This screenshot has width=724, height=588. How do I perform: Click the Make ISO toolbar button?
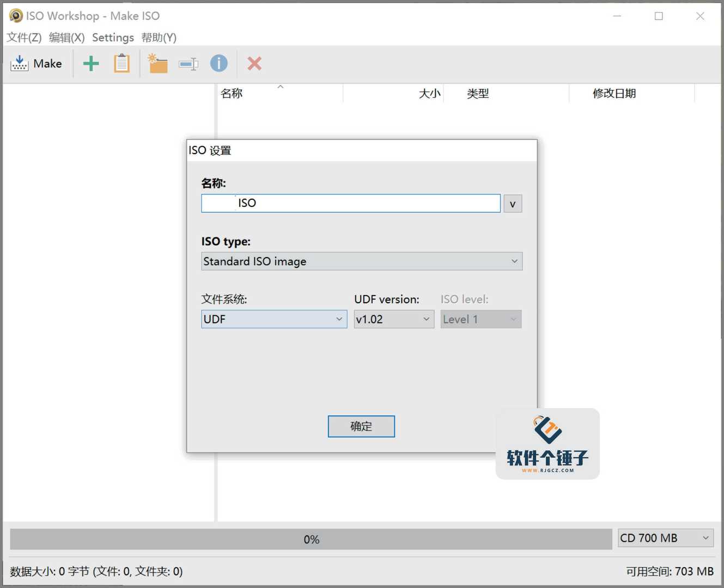click(36, 64)
